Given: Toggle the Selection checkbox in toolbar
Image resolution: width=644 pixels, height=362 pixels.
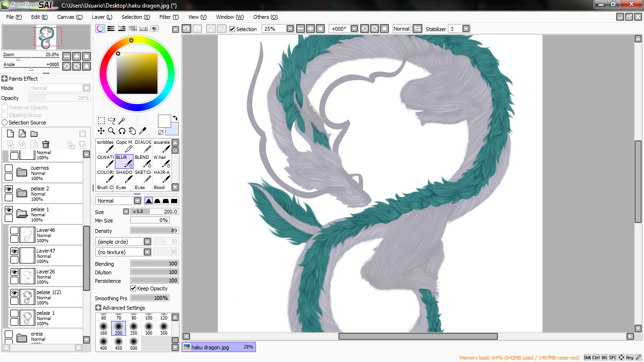Looking at the screenshot, I should [232, 29].
